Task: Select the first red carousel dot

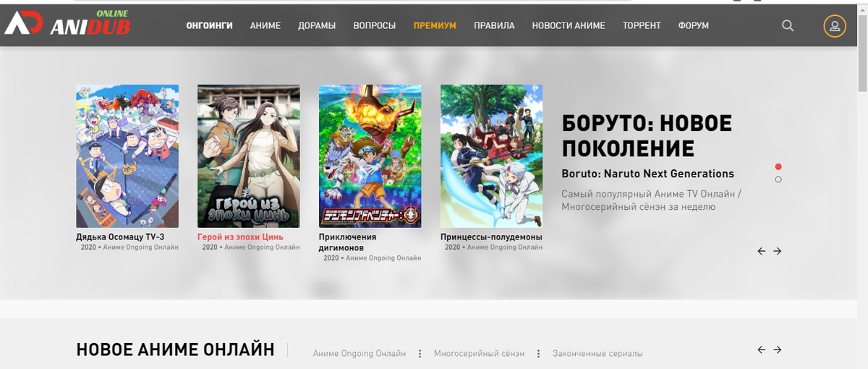Action: tap(778, 166)
